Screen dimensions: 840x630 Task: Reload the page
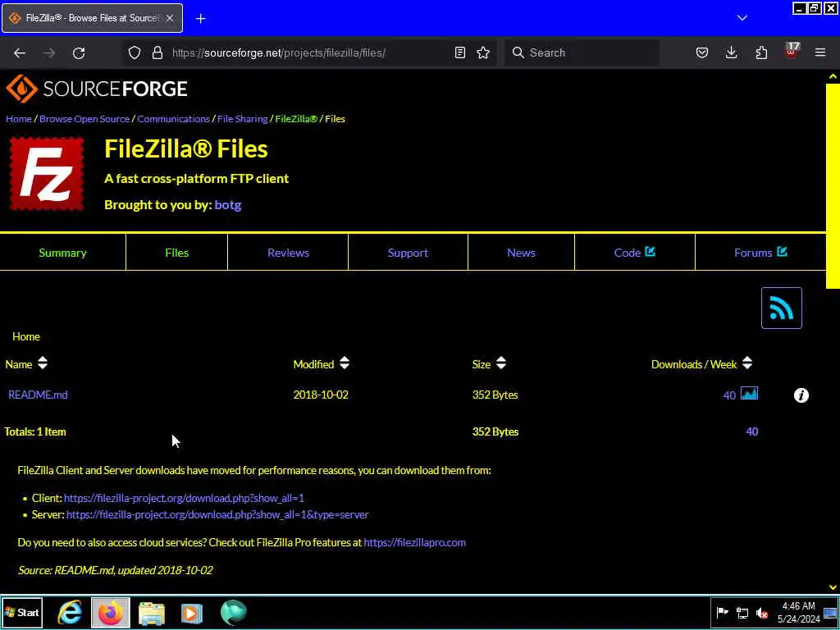coord(79,52)
